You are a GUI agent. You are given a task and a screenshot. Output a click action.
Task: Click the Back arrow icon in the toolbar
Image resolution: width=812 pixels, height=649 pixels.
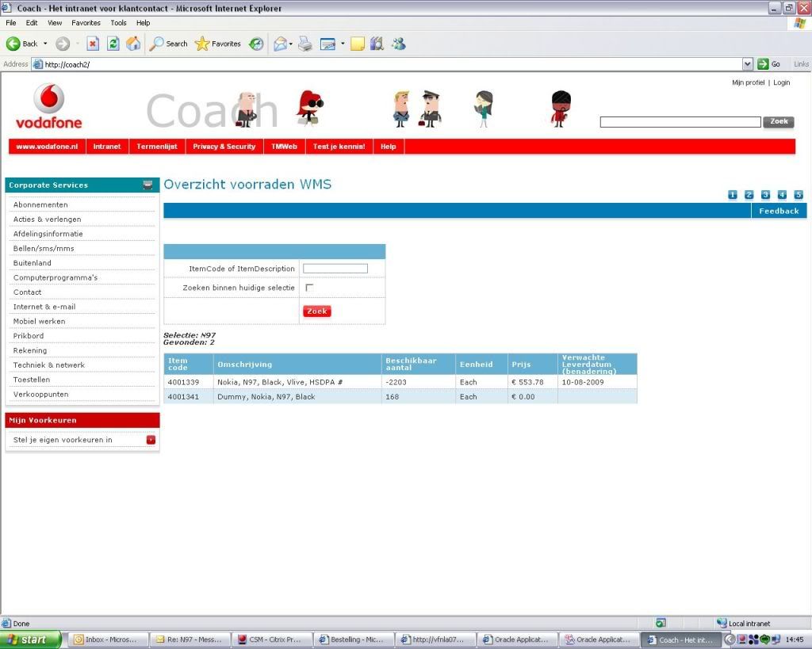pyautogui.click(x=13, y=44)
